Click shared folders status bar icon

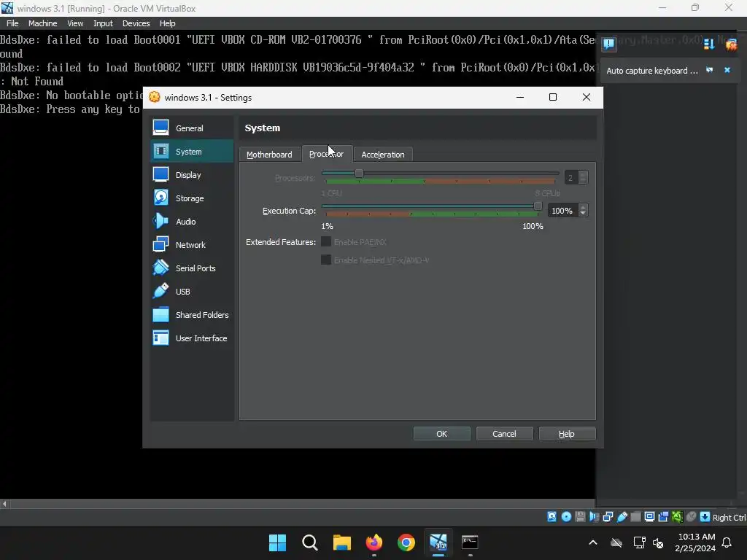tap(635, 517)
